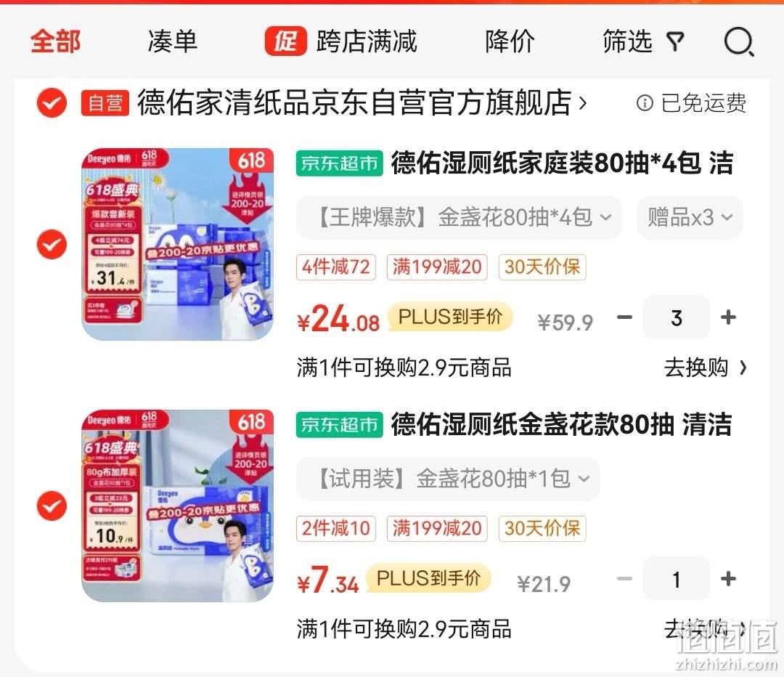
Task: Deselect the 德佑湿厕纸家庭装 item checkbox
Action: 52,244
